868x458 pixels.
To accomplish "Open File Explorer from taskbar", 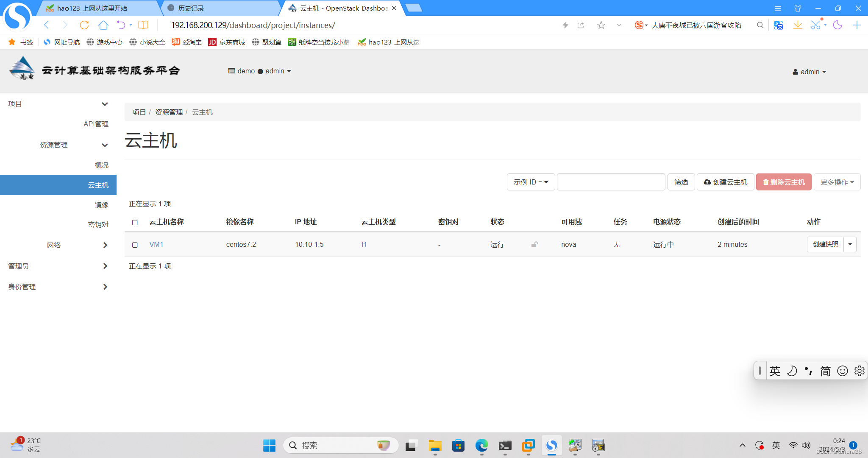I will click(435, 445).
